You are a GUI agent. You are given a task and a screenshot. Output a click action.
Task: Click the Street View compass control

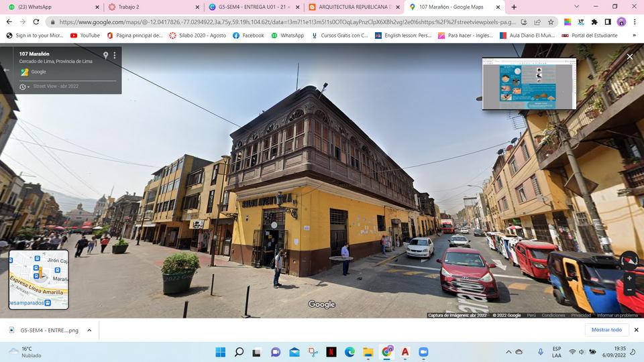pos(629,261)
